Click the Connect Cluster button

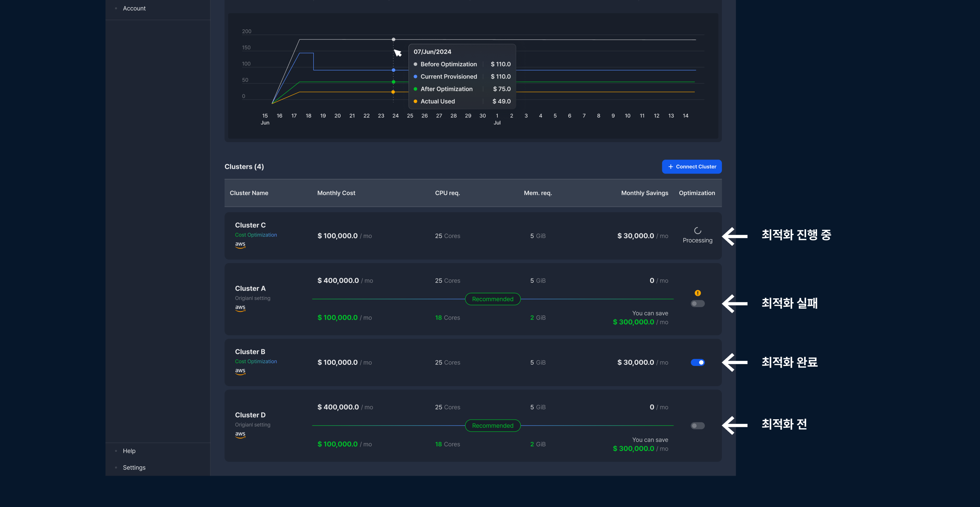692,167
